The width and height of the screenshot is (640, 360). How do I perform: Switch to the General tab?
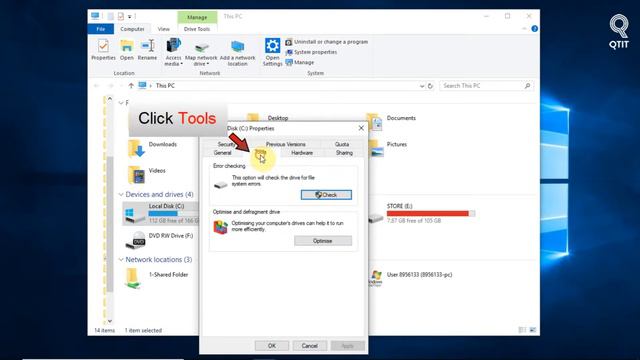coord(222,153)
